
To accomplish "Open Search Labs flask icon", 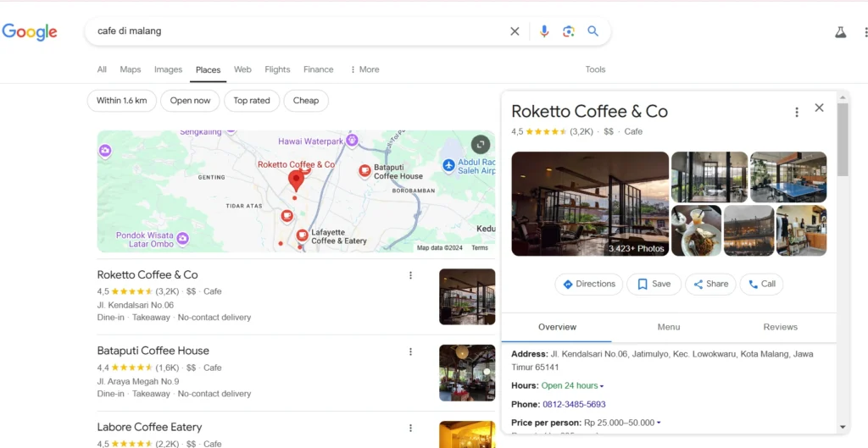I will [x=841, y=32].
